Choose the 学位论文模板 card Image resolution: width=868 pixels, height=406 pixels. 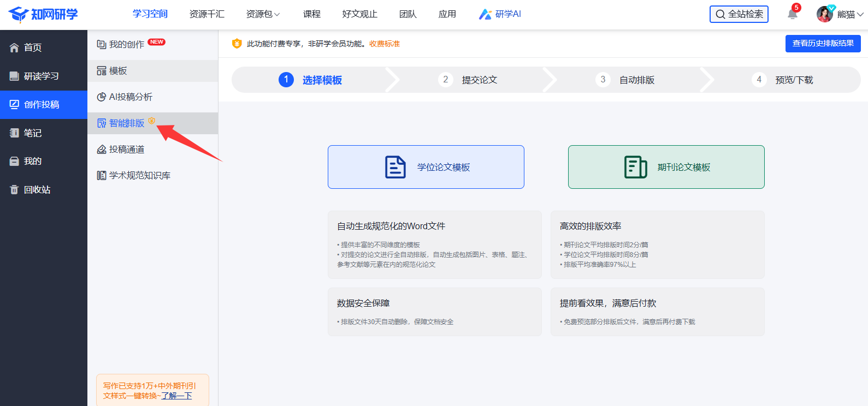[426, 167]
